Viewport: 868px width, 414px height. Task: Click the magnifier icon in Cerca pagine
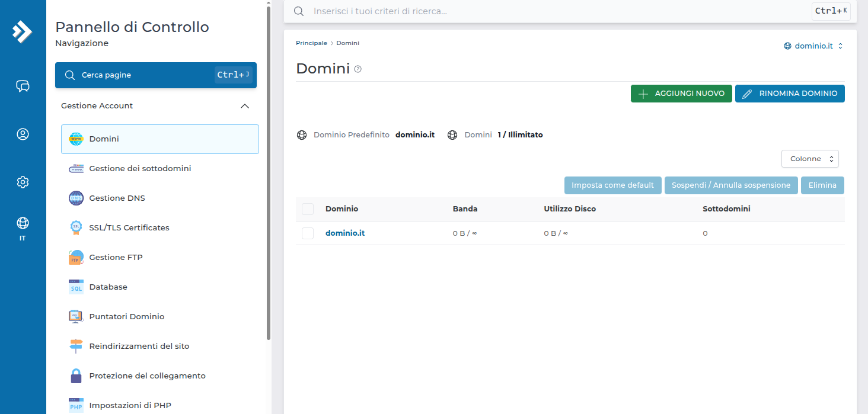(70, 75)
